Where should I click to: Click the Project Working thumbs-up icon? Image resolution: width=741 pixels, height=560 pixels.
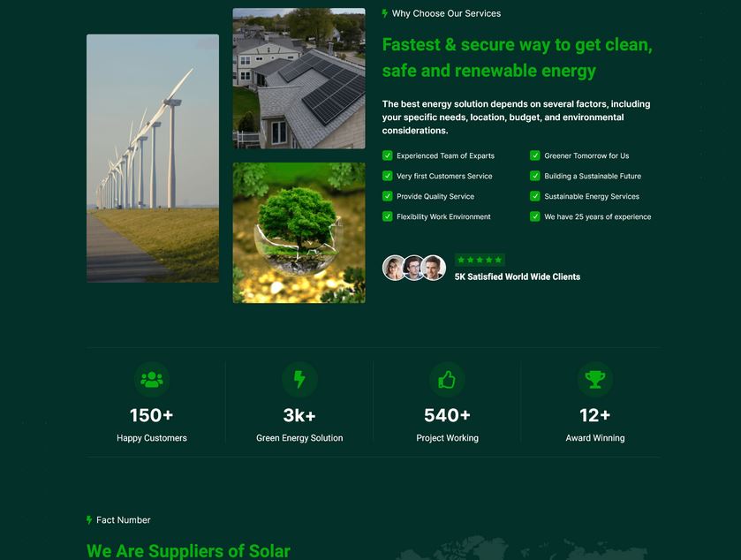pyautogui.click(x=447, y=380)
